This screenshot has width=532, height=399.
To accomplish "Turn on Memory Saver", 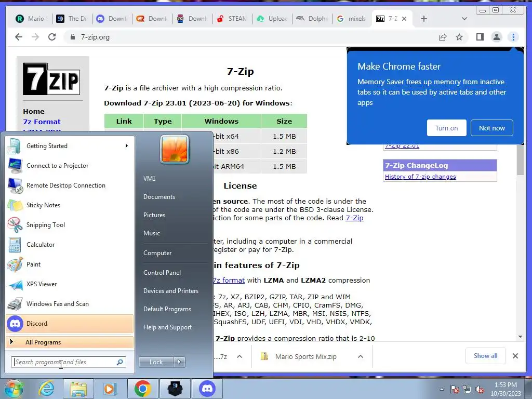I will pyautogui.click(x=446, y=128).
